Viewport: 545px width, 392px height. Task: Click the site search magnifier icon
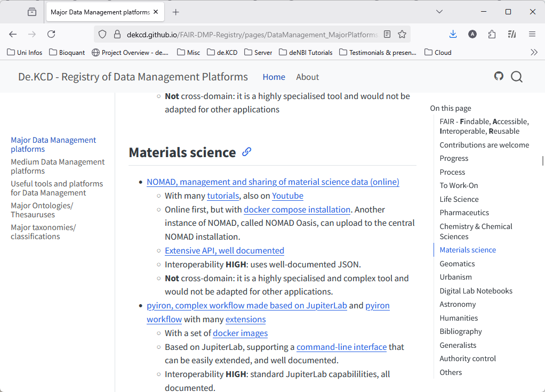point(516,77)
